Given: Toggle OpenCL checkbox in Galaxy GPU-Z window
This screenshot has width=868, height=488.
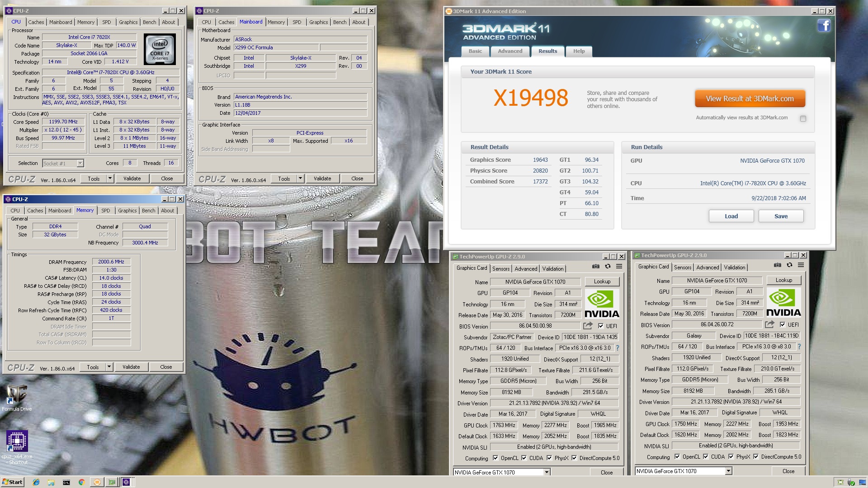Looking at the screenshot, I should 677,456.
